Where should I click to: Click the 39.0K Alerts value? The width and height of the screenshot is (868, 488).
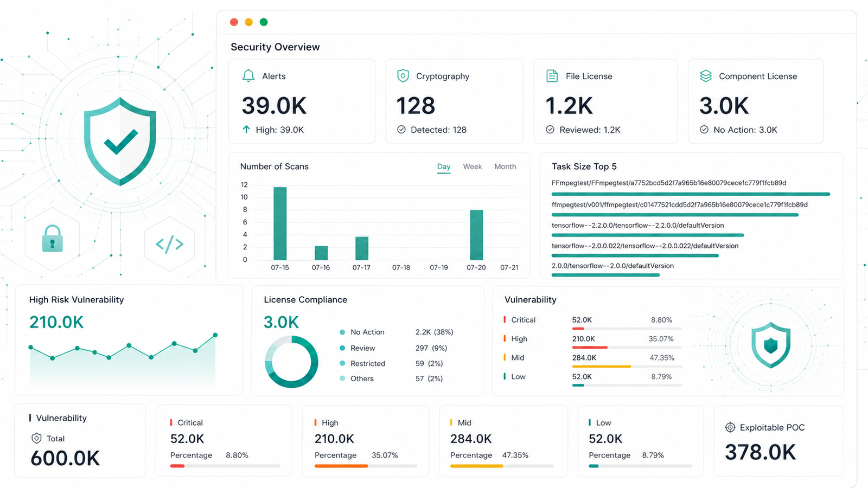coord(274,106)
